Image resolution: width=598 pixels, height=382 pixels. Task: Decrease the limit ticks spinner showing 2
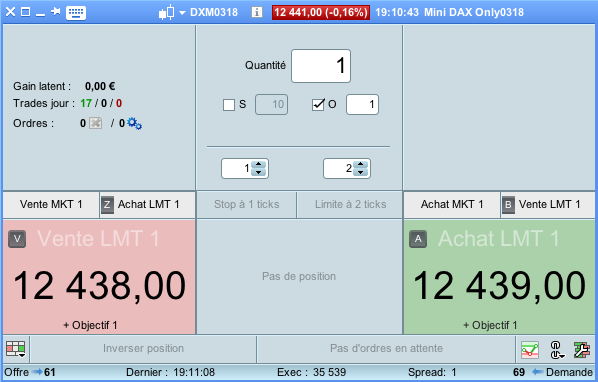coord(361,172)
